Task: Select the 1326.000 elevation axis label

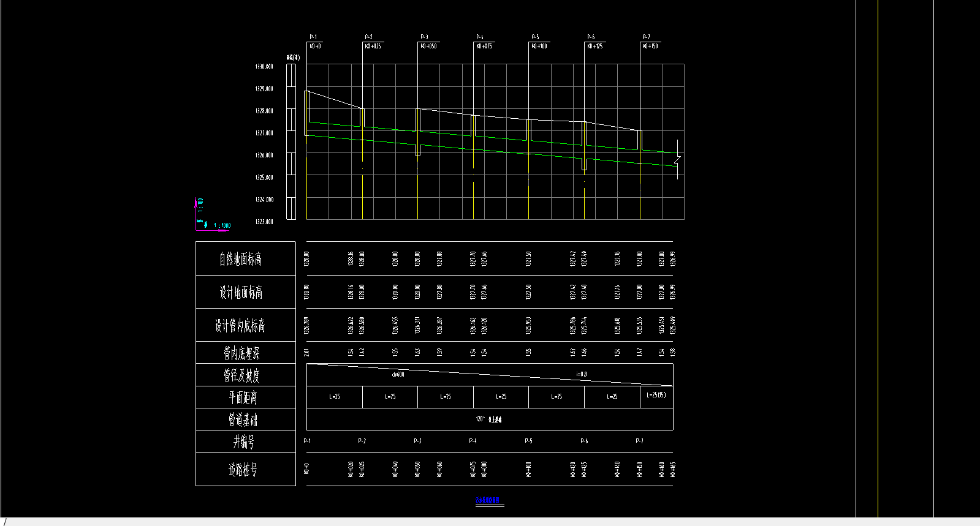Action: (x=264, y=155)
